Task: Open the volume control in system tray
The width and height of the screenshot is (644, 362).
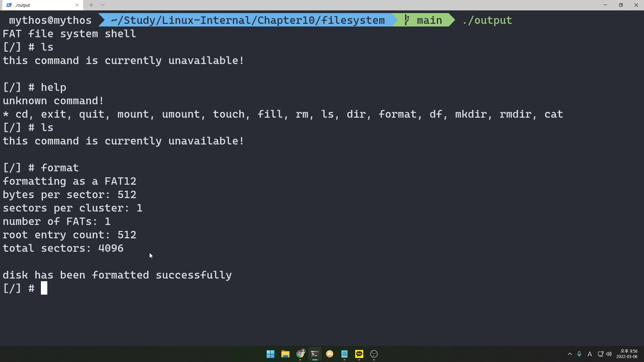Action: coord(608,354)
